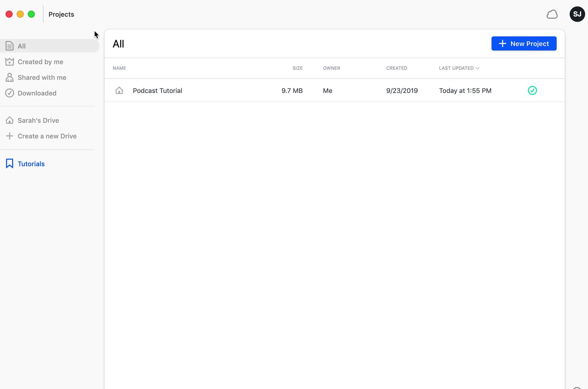Click the cloud sync status icon
The width and height of the screenshot is (588, 389).
pos(552,14)
